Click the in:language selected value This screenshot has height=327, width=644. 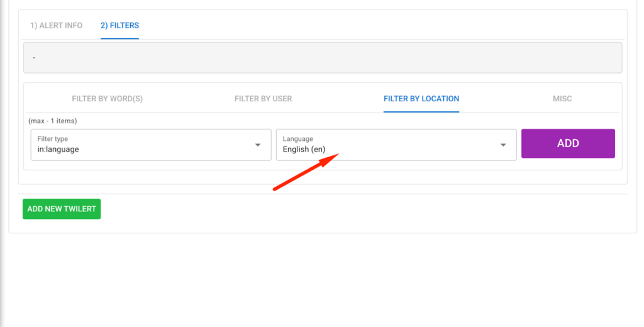(58, 150)
